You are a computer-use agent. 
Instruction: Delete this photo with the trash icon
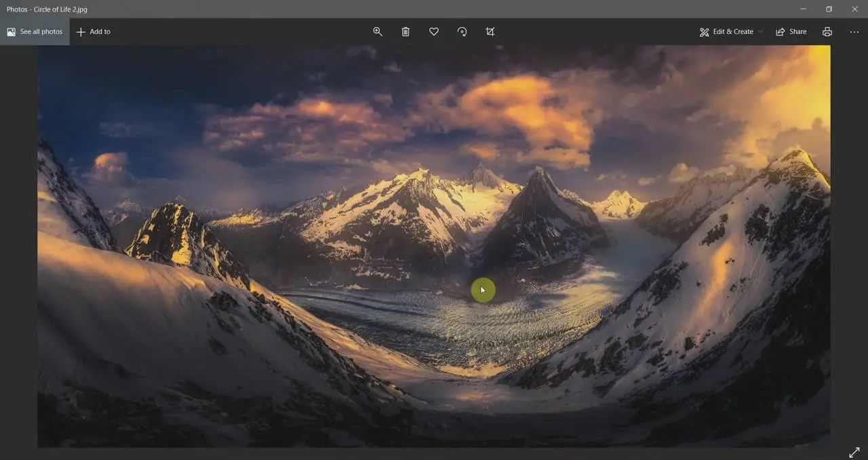pos(406,32)
